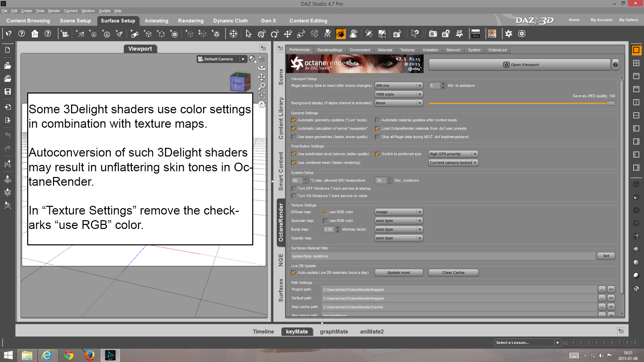Click the OctaneRender swirl icon in toolbar
This screenshot has height=362, width=644.
click(509, 34)
